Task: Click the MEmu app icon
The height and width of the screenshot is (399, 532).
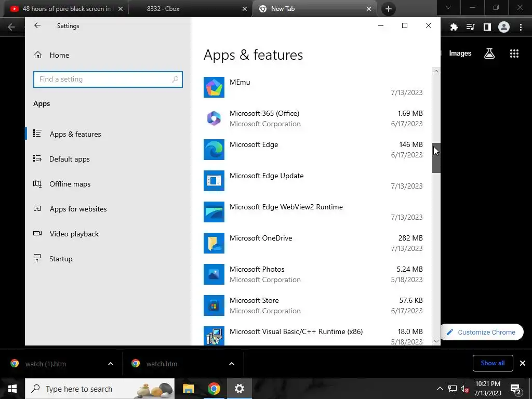Action: pos(214,87)
